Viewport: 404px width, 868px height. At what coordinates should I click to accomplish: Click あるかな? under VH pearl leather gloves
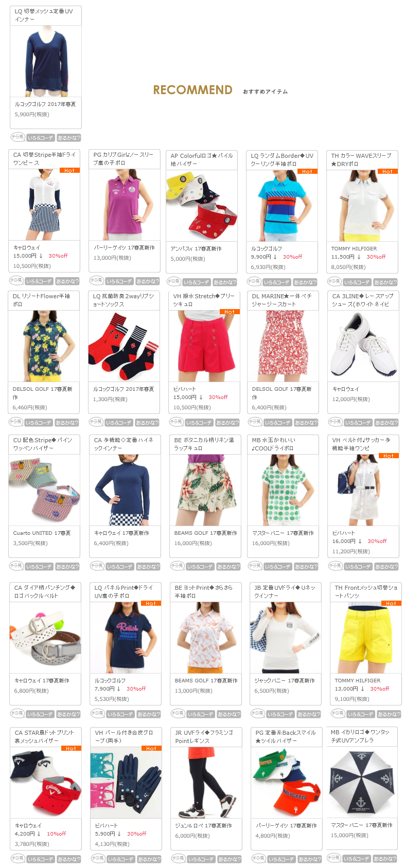point(149,859)
